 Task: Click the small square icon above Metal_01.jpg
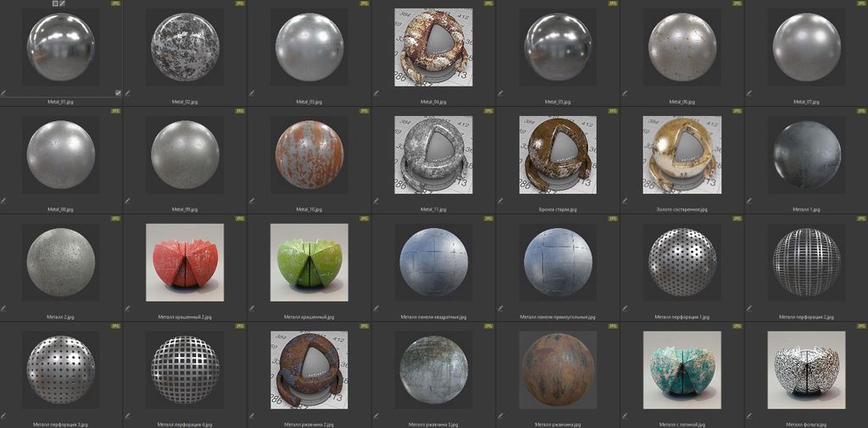(55, 3)
